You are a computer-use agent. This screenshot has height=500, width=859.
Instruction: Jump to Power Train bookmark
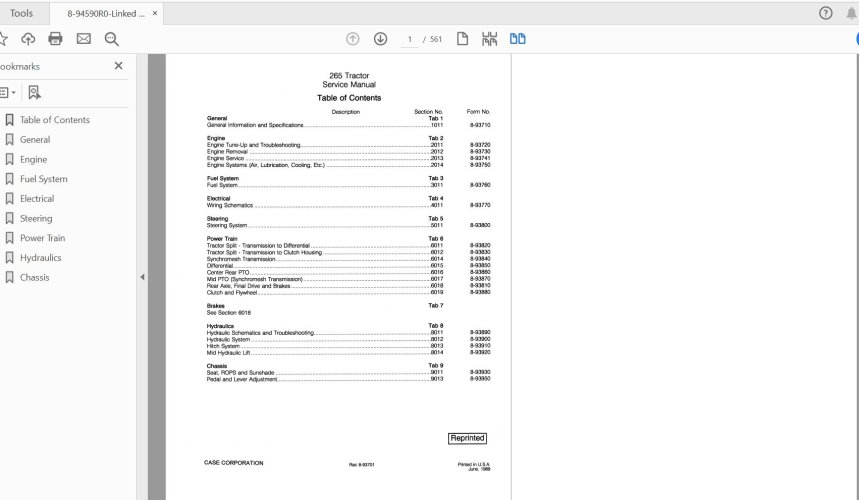tap(43, 238)
